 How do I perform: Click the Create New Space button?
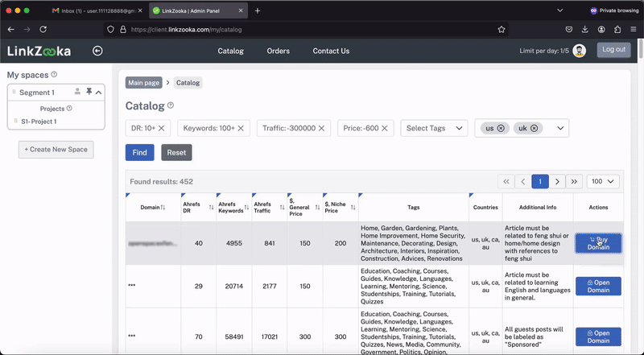[x=56, y=150]
